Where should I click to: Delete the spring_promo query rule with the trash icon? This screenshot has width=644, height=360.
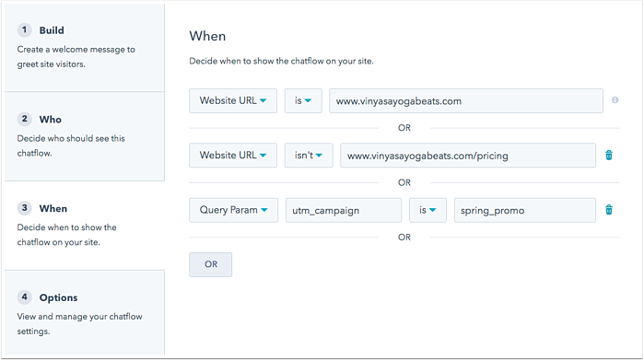(x=609, y=210)
